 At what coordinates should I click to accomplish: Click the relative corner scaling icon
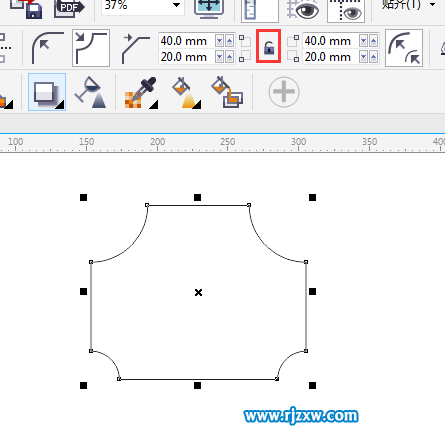[404, 48]
